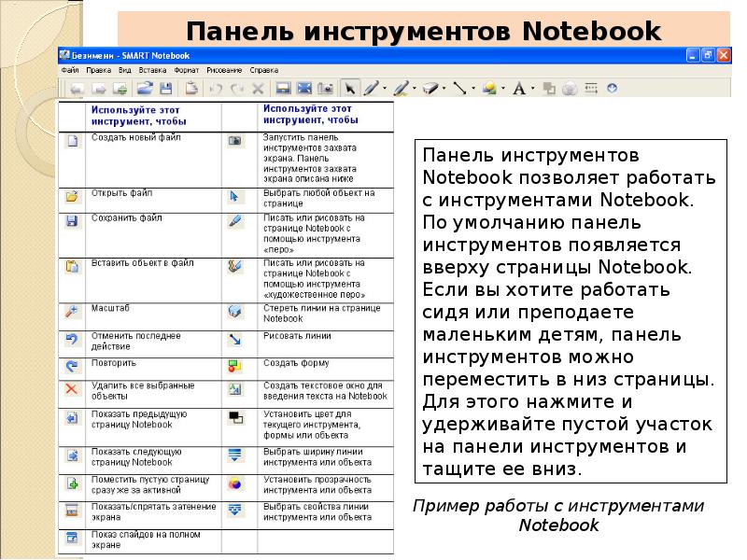Image resolution: width=747 pixels, height=560 pixels.
Task: Select the arrow pointer Select tool in the toolbar
Action: coord(350,90)
